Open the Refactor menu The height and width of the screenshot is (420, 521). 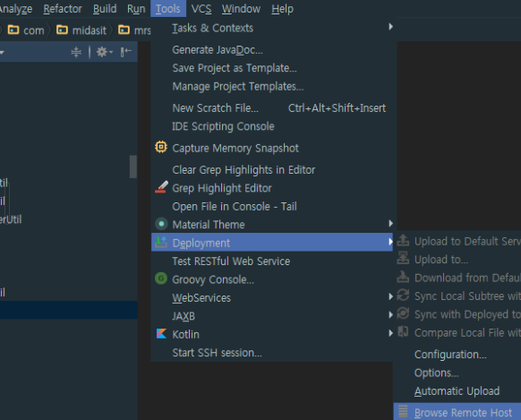click(x=63, y=9)
